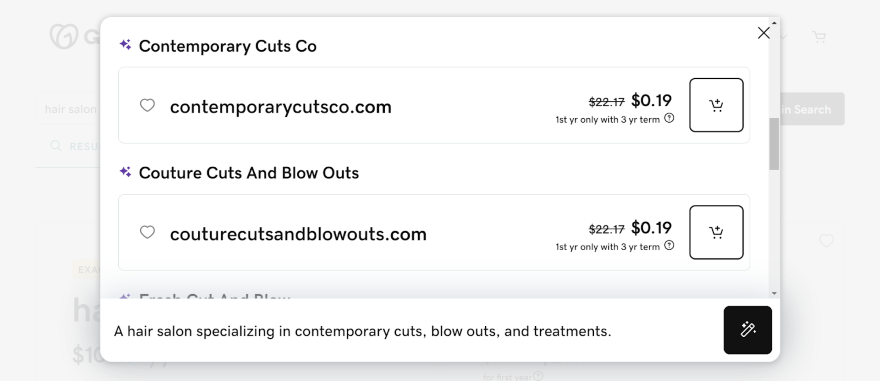Click the heart icon on background result card
Viewport: 880px width, 381px height.
point(826,241)
